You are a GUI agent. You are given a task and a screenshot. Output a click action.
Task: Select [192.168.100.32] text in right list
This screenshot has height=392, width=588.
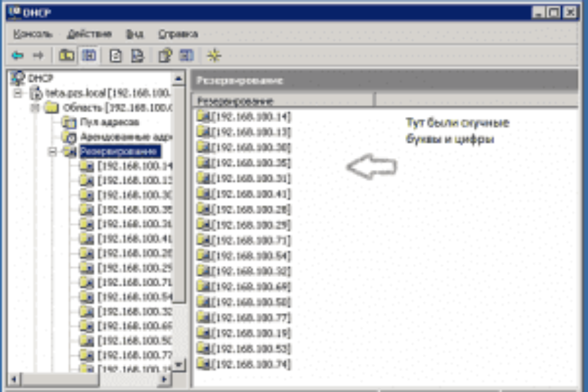pyautogui.click(x=251, y=271)
